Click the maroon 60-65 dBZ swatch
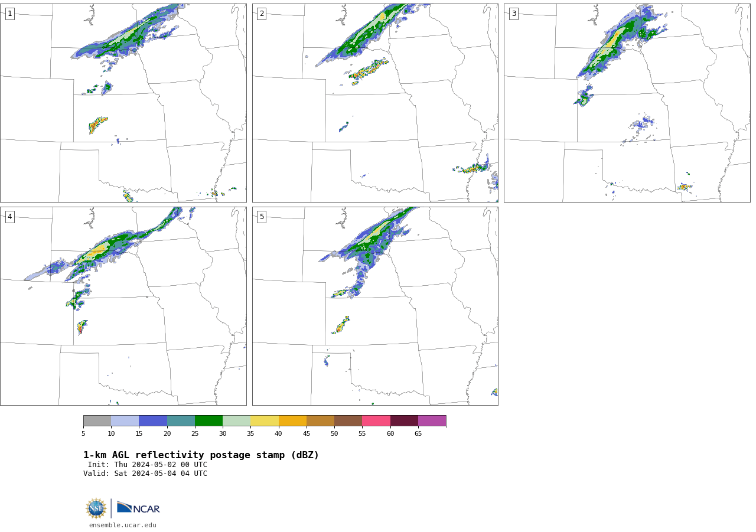Screen dimensions: 756x532 (404, 421)
